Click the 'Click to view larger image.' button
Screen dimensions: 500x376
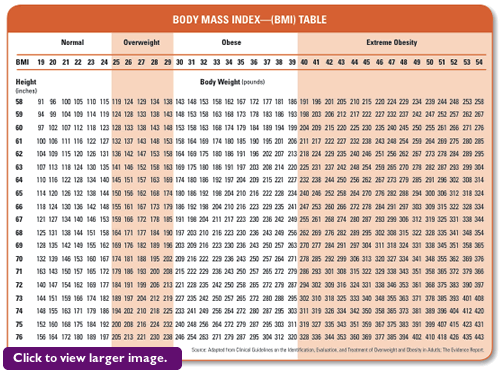92,358
